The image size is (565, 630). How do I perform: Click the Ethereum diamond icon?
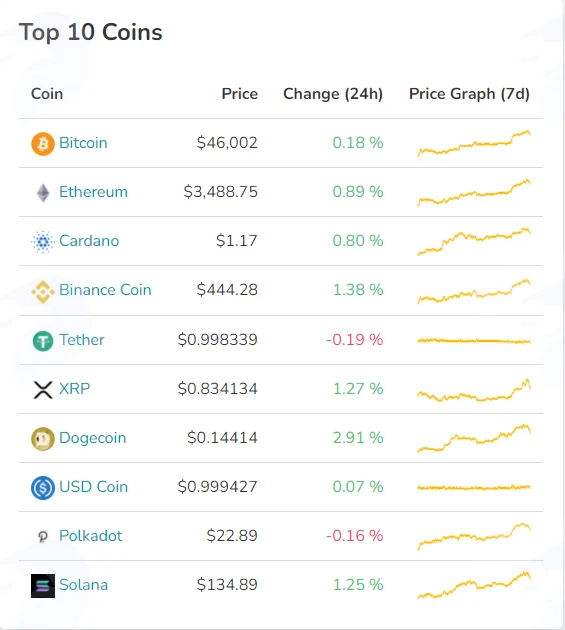(43, 192)
